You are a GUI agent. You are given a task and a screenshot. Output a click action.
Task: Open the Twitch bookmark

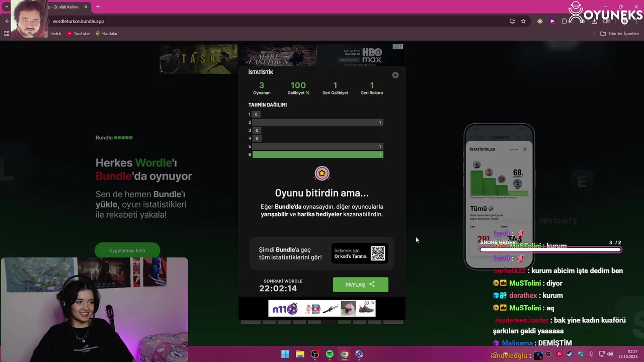pos(55,34)
